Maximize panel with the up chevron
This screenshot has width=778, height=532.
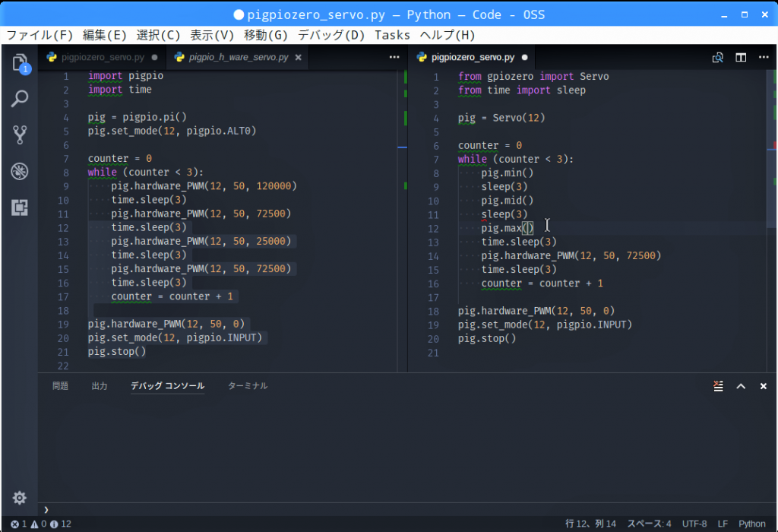point(741,386)
